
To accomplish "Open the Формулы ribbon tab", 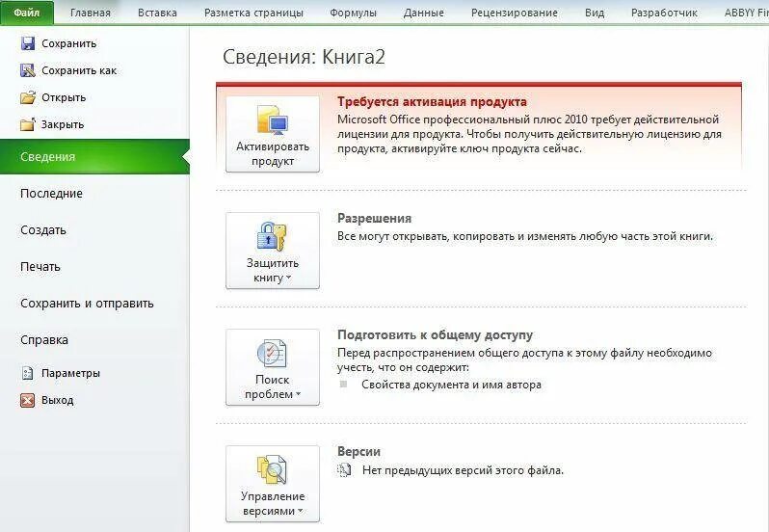I will (353, 13).
